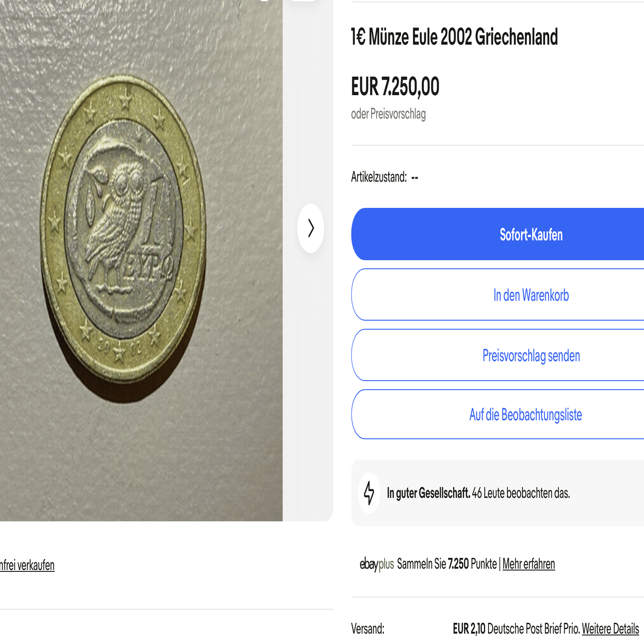The image size is (644, 644).
Task: Open the Mehr erfahren link
Action: point(529,564)
